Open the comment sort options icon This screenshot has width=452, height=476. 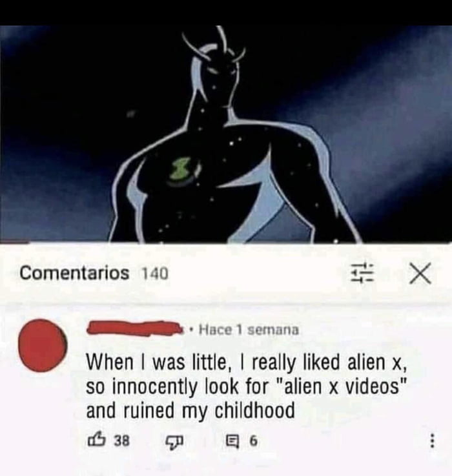(362, 273)
